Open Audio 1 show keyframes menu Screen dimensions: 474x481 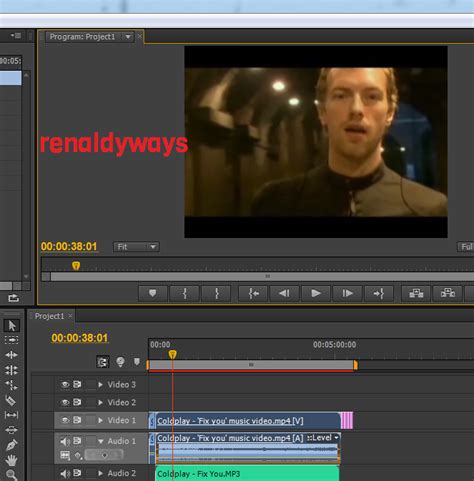pos(78,455)
